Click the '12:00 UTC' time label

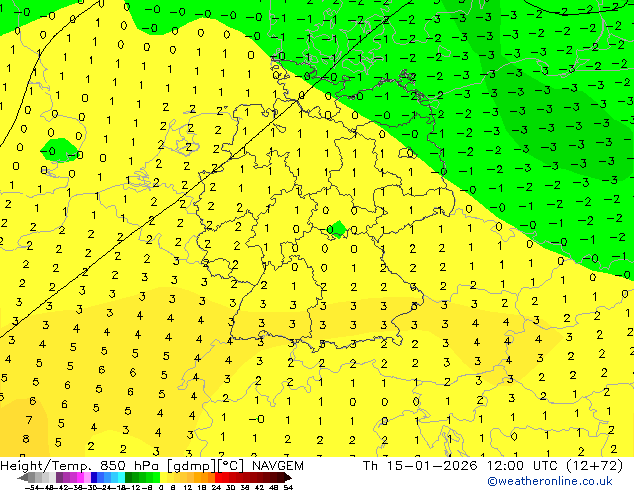[x=524, y=466]
